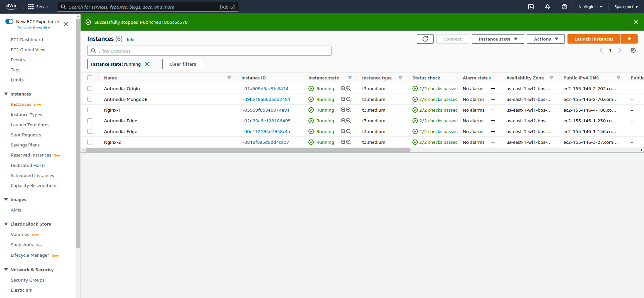Open instance i-0818f8a5d9dd4ca07 details link

(265, 142)
